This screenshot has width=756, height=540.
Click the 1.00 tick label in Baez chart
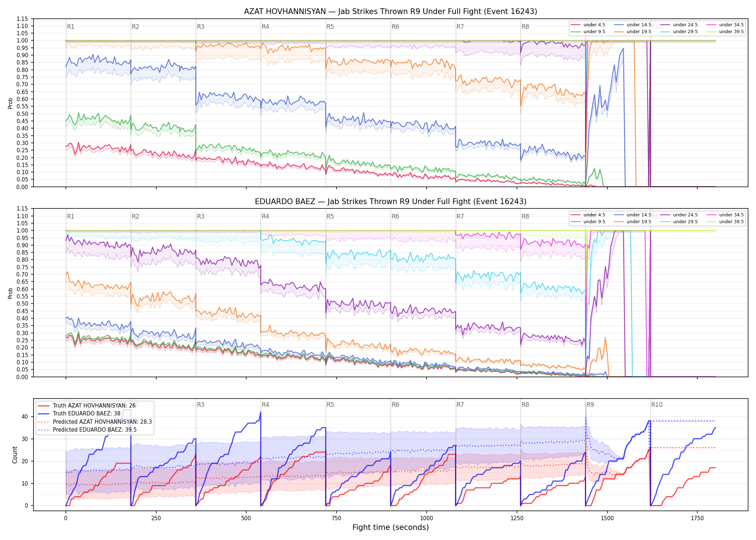22,230
